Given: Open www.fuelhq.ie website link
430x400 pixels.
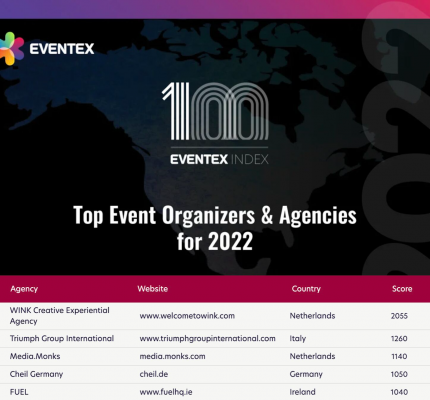Looking at the screenshot, I should pyautogui.click(x=166, y=392).
